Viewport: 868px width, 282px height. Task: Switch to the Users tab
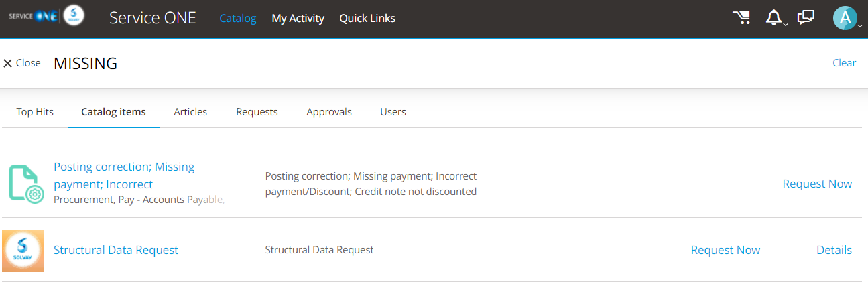click(x=393, y=112)
